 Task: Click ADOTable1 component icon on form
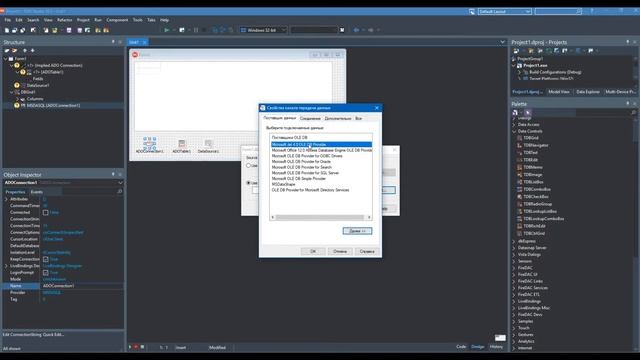182,143
